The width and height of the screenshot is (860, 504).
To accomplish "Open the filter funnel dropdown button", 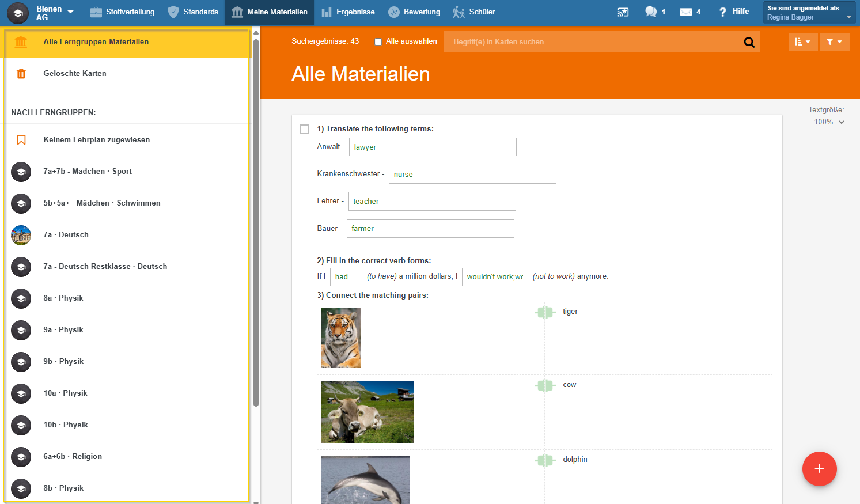I will [x=834, y=41].
